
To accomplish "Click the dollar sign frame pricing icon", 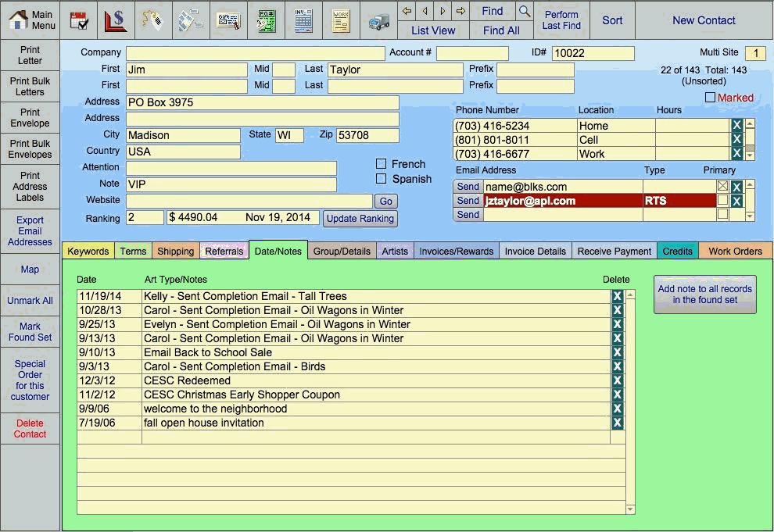I will tap(116, 20).
